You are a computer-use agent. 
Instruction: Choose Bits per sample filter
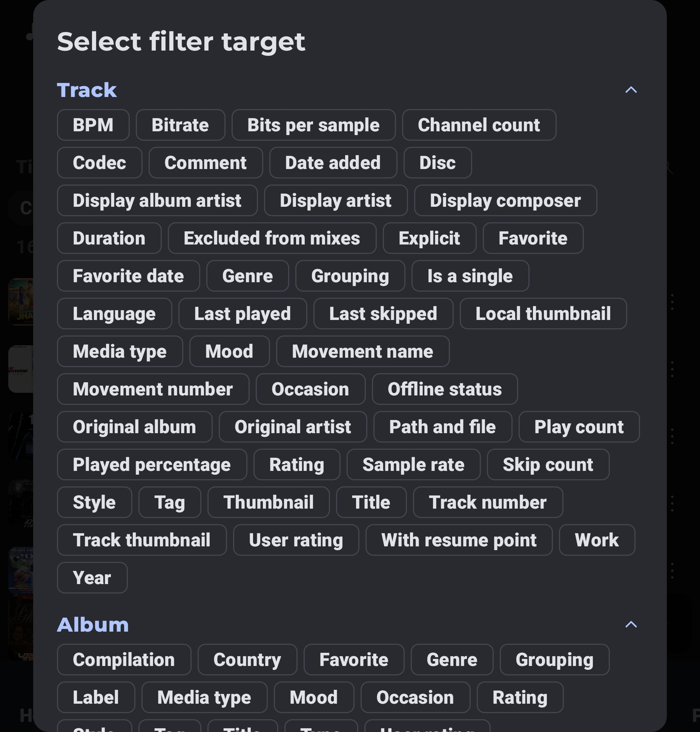[313, 125]
